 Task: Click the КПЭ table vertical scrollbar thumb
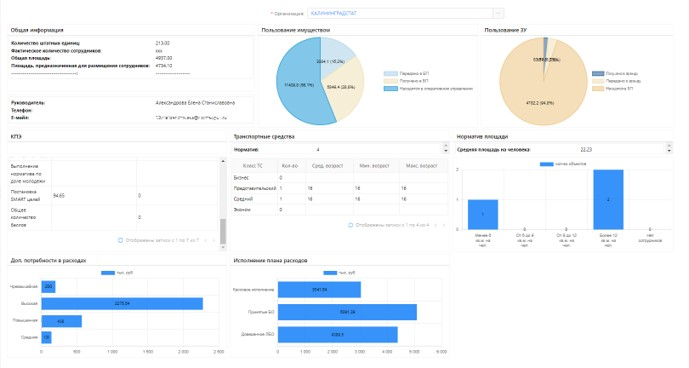coord(223,231)
